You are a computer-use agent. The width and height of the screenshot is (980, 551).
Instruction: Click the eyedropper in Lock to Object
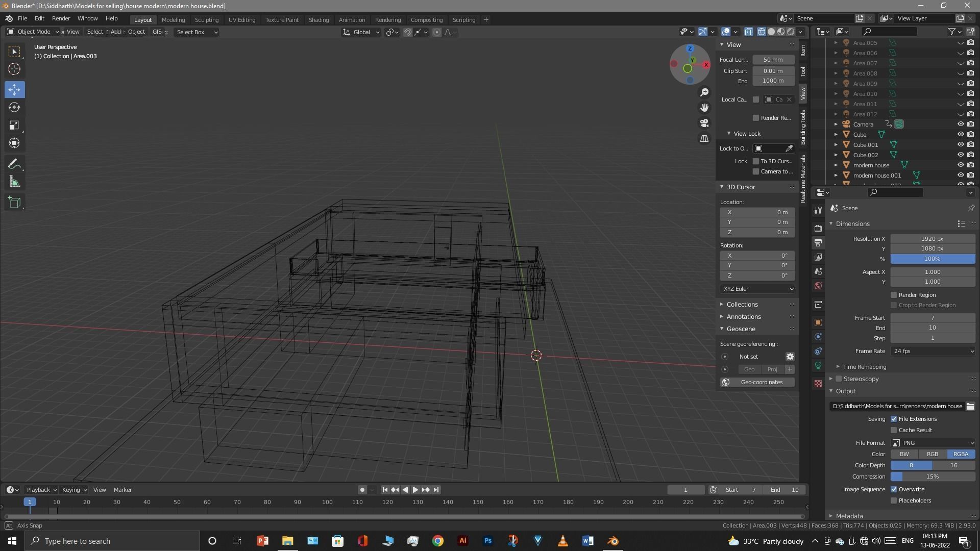click(789, 148)
